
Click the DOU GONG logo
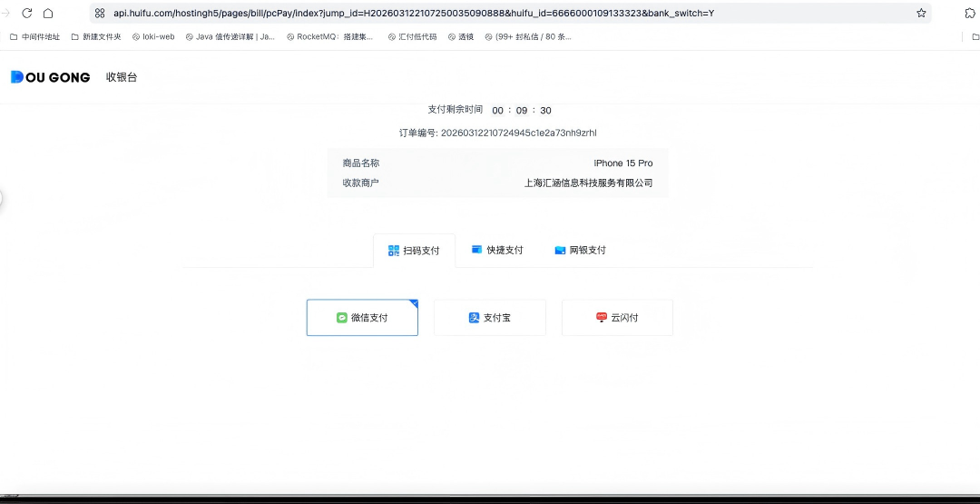tap(51, 77)
